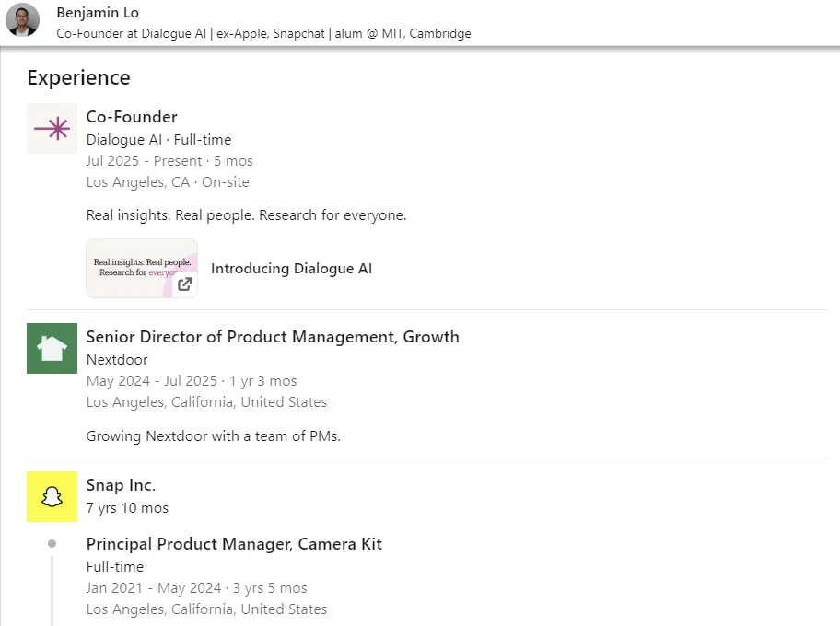This screenshot has height=626, width=840.
Task: Click the Real insights description text
Action: (x=246, y=215)
